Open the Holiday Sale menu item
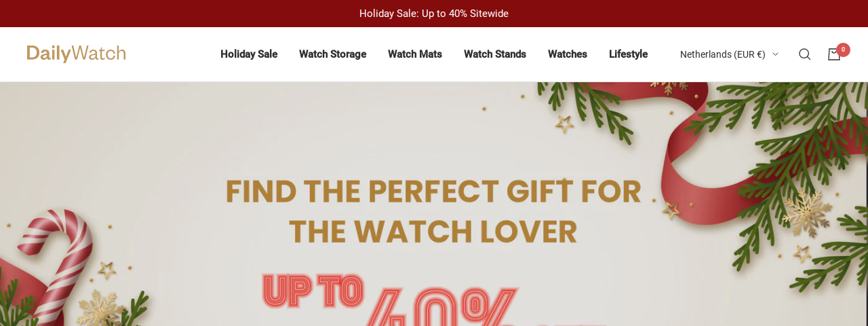Image resolution: width=868 pixels, height=326 pixels. pos(249,54)
